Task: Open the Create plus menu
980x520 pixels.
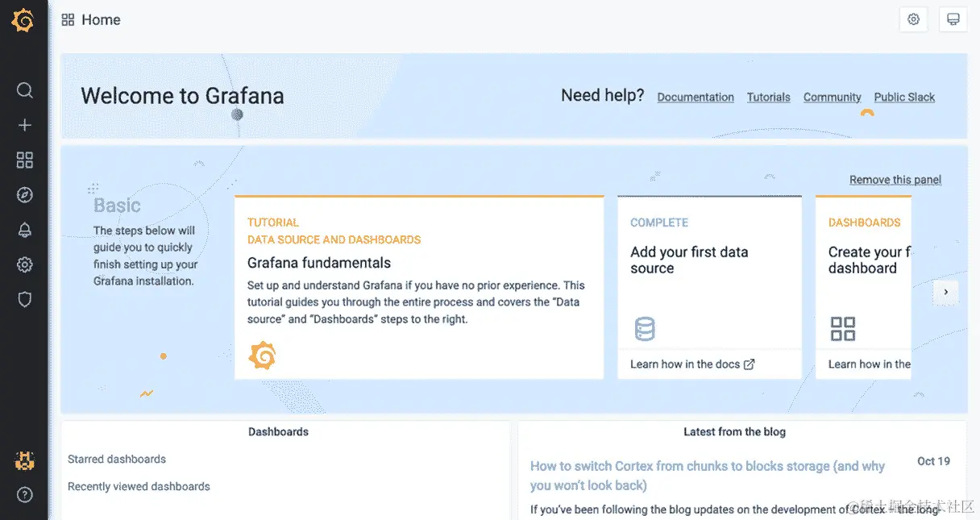Action: (x=25, y=125)
